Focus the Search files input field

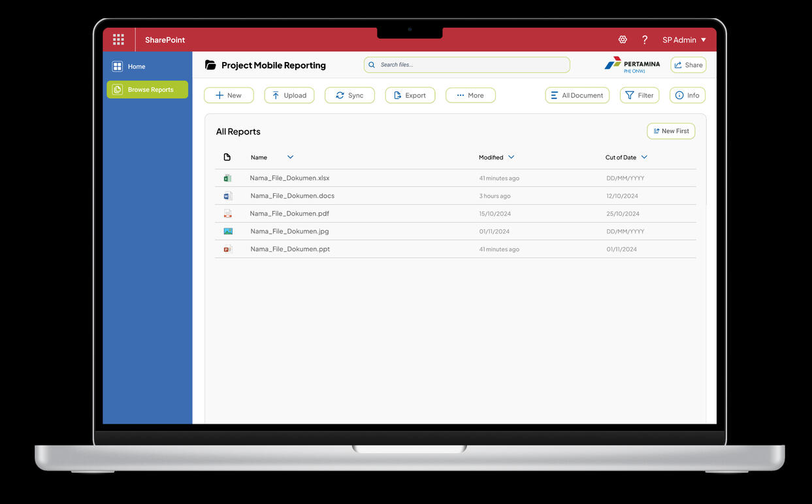(466, 65)
